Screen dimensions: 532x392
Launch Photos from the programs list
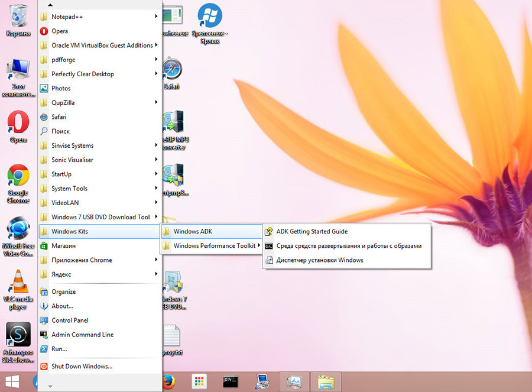point(100,88)
